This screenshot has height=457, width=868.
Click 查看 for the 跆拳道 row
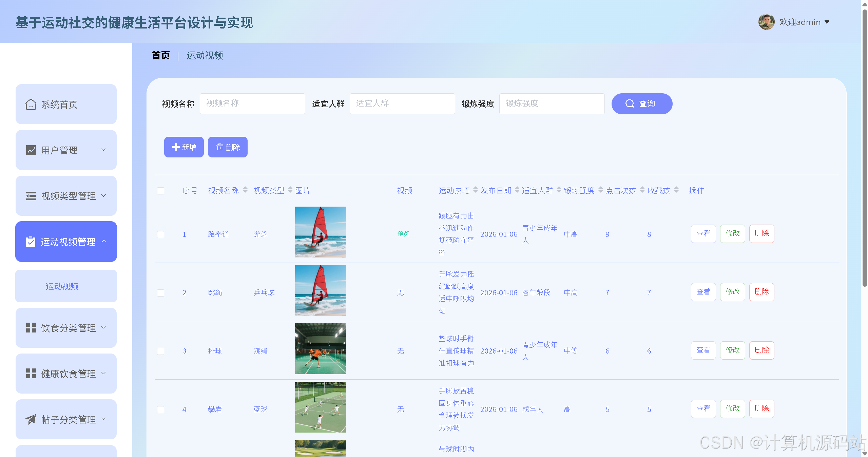click(703, 233)
